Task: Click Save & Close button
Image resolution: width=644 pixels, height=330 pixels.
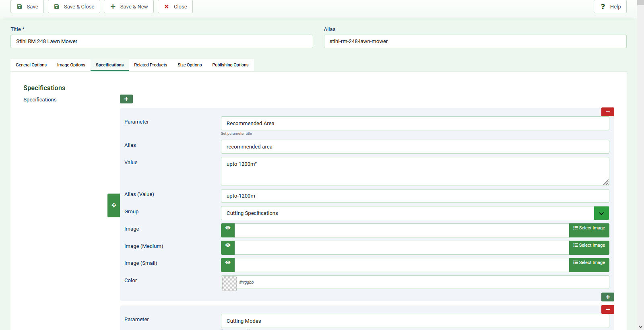Action: (74, 6)
